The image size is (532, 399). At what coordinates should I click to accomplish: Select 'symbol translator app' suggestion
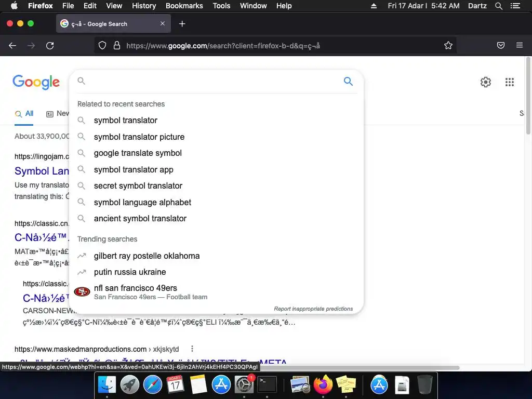tap(216, 170)
